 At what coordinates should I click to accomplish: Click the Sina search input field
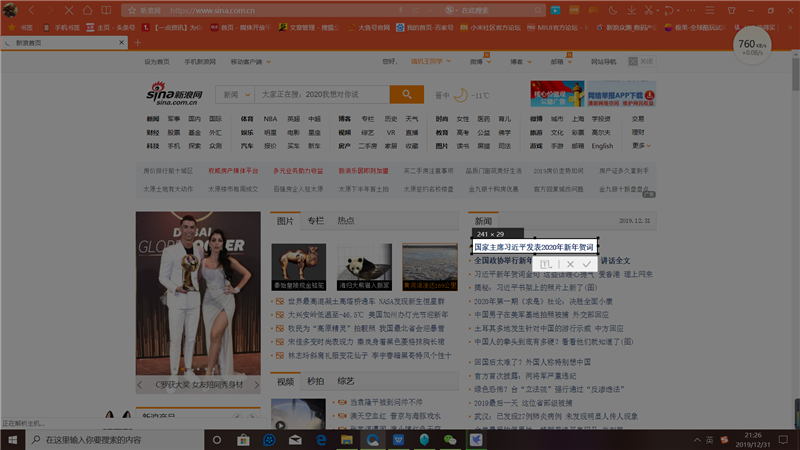pos(322,94)
